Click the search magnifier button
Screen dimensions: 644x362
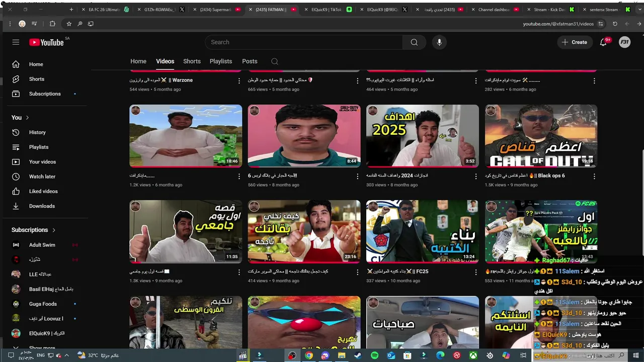click(x=414, y=42)
